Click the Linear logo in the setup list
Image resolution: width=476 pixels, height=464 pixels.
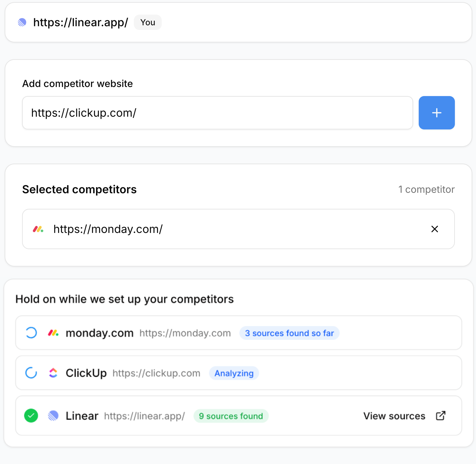click(54, 416)
